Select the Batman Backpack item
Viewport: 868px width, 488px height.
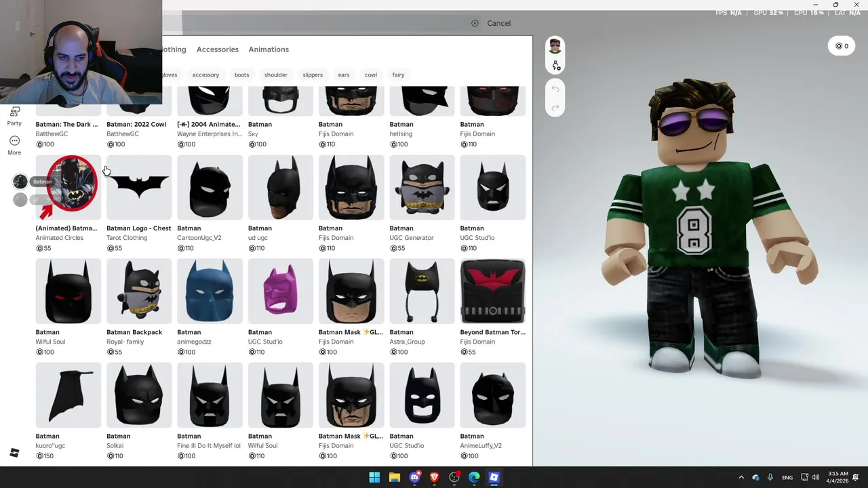139,291
